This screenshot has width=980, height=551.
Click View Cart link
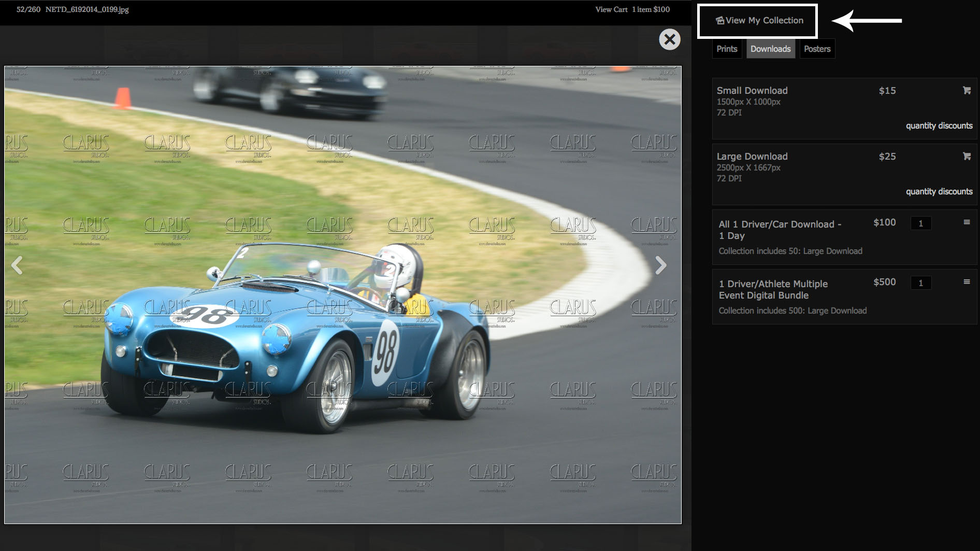tap(611, 9)
